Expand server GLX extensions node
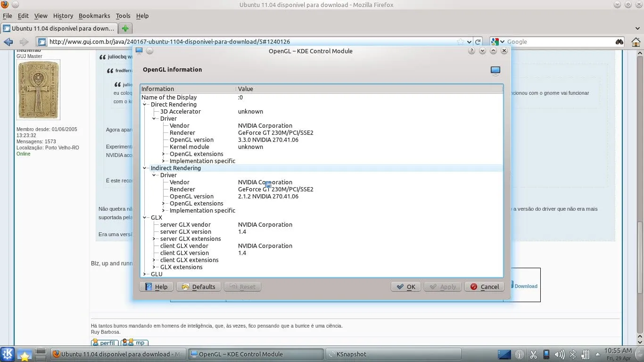 click(x=154, y=239)
